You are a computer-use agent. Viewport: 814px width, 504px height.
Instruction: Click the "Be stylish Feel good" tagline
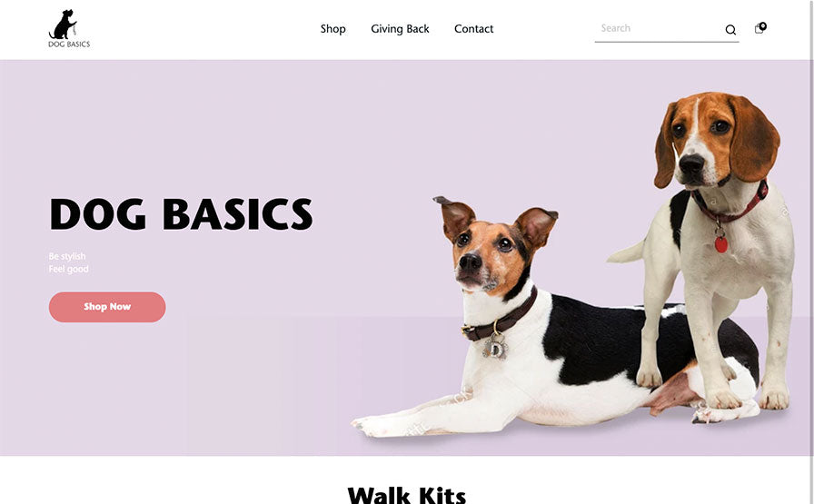[x=68, y=262]
